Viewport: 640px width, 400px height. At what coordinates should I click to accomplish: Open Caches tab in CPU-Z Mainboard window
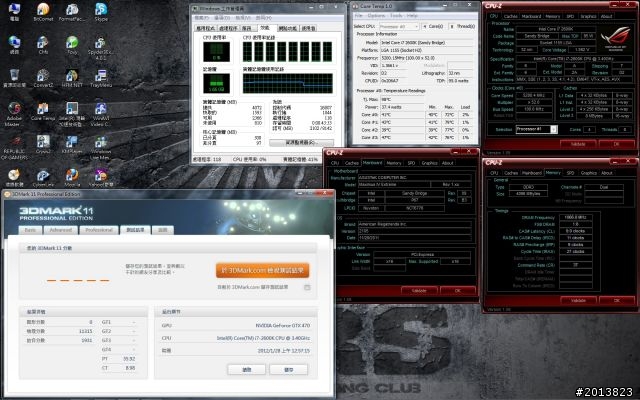point(351,163)
